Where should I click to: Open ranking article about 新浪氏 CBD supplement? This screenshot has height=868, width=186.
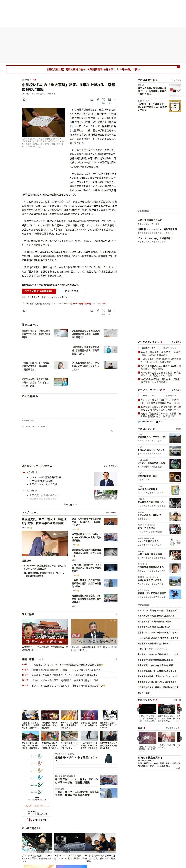point(160,353)
